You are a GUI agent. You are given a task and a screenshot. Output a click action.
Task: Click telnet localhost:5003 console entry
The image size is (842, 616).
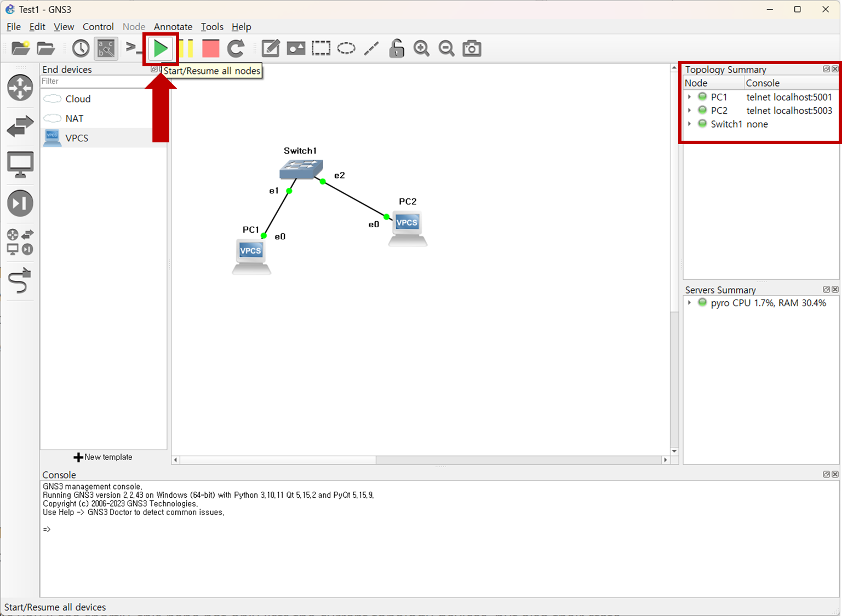[x=789, y=110]
